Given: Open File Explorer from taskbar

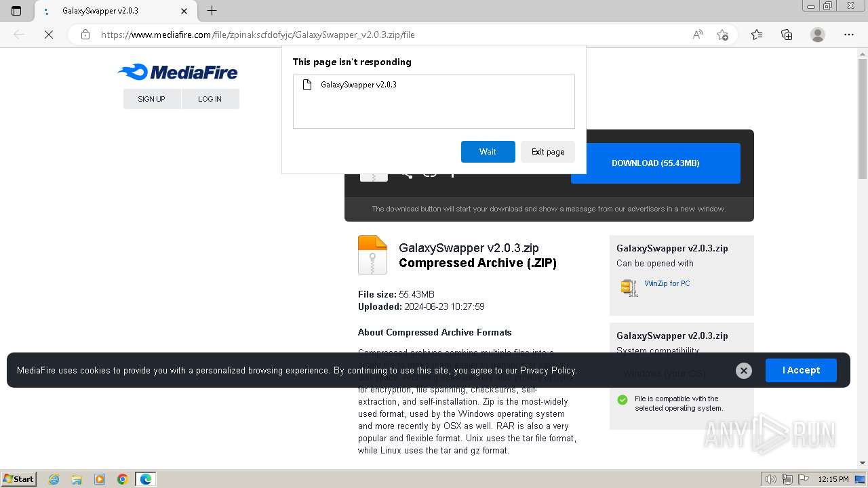Looking at the screenshot, I should 77,479.
